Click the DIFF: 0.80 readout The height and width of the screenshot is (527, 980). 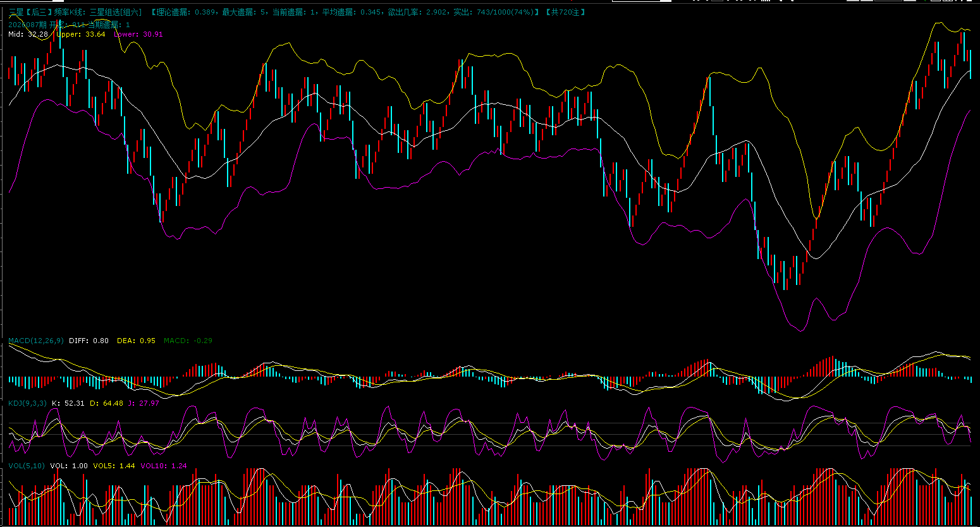[x=89, y=341]
